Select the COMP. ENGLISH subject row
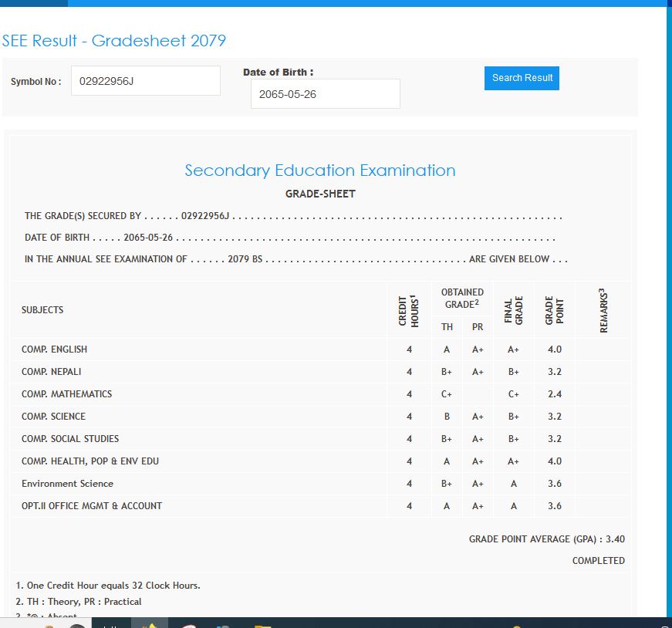Screen dimensions: 672x628 coord(55,349)
